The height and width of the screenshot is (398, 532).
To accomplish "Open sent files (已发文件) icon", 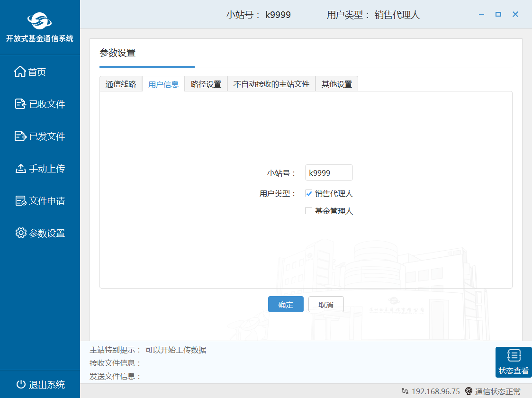I will [x=20, y=136].
